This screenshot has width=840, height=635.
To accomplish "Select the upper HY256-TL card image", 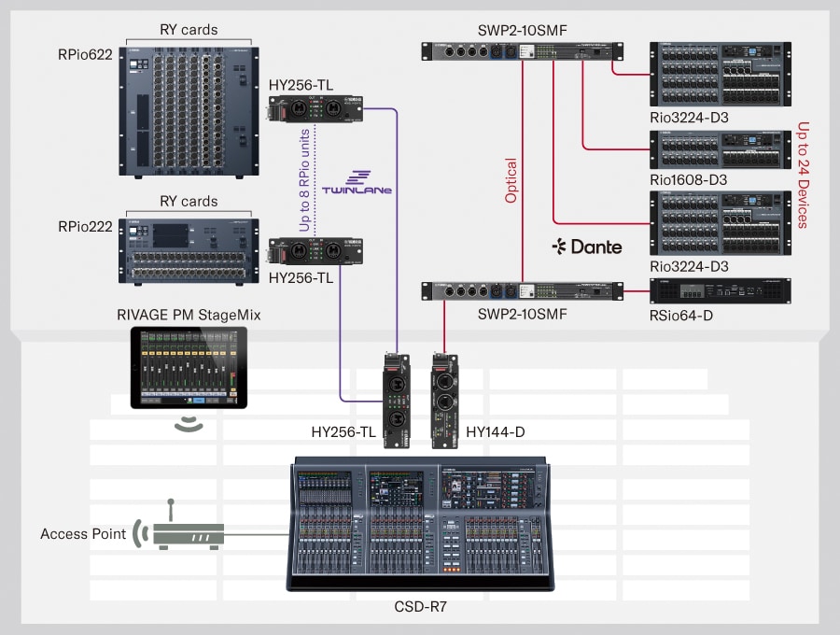I will (x=317, y=106).
